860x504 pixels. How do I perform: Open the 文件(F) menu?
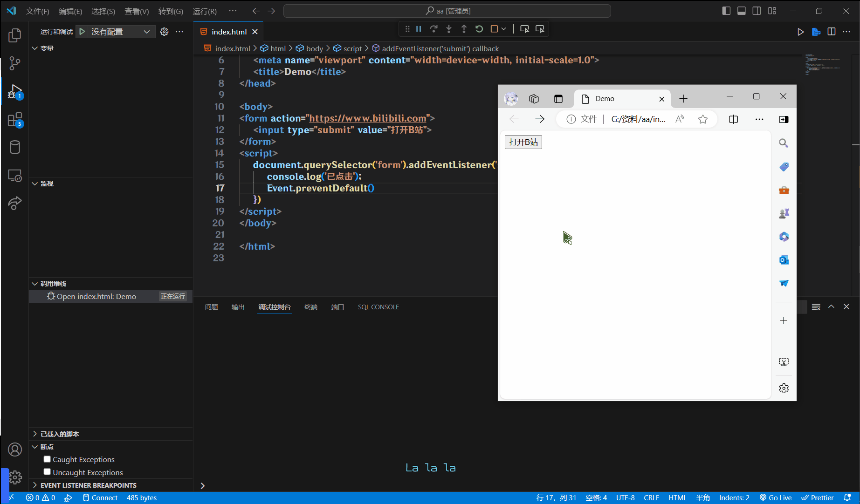click(37, 11)
